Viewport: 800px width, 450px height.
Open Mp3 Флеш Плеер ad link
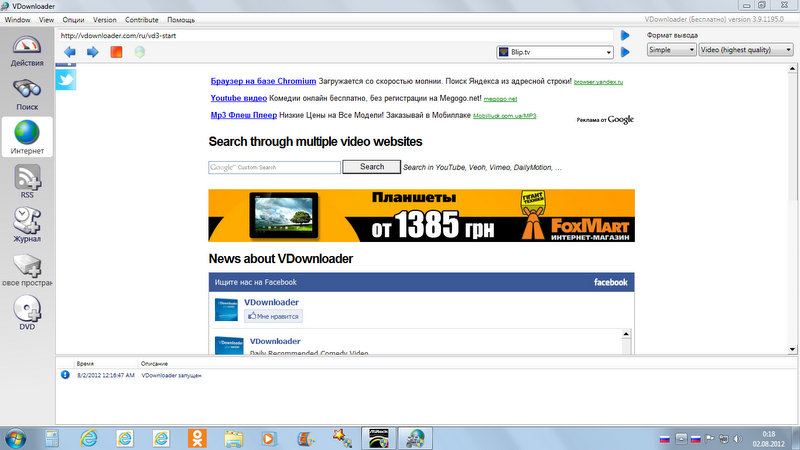(x=244, y=115)
